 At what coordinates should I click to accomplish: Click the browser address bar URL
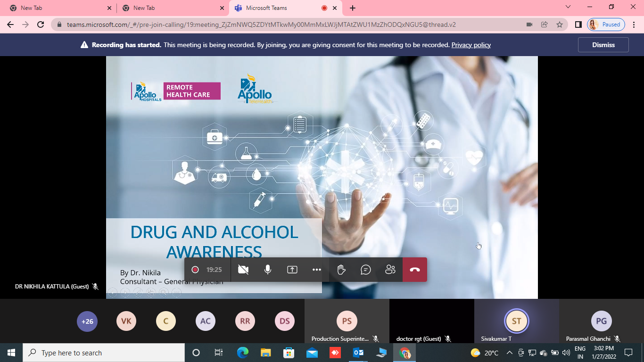click(x=261, y=25)
